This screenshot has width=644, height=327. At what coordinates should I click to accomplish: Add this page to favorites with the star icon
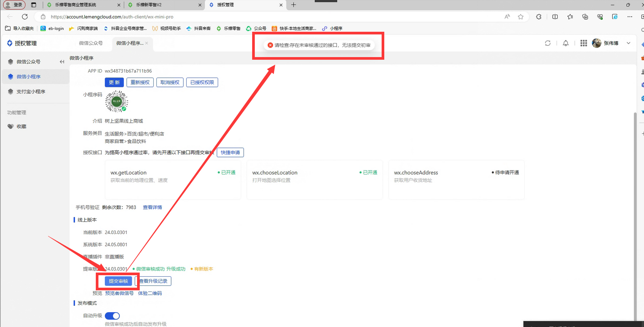pos(521,17)
